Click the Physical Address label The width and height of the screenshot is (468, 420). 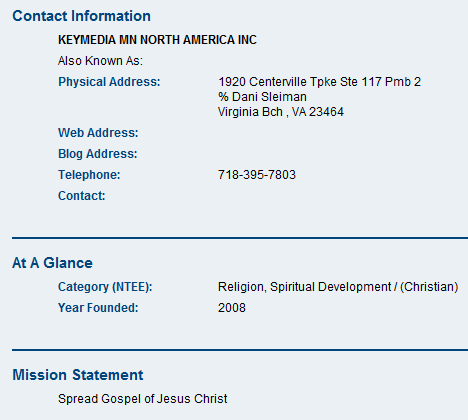click(x=109, y=82)
